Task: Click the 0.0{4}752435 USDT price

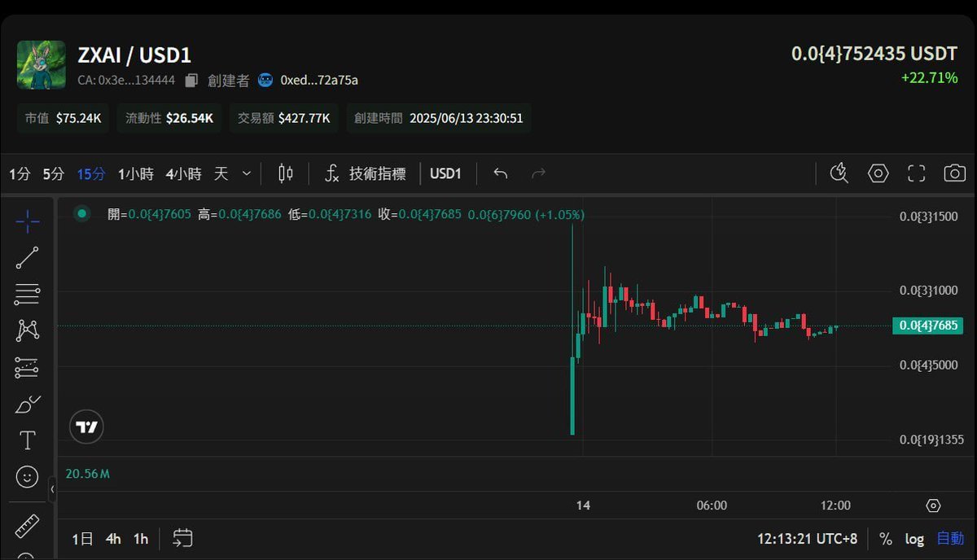Action: (874, 54)
